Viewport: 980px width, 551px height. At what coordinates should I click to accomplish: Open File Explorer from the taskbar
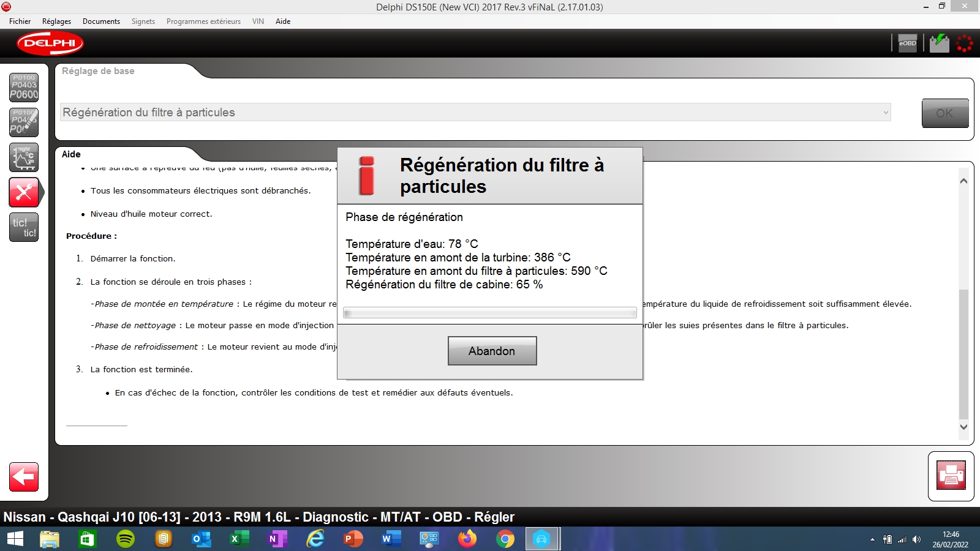(50, 539)
